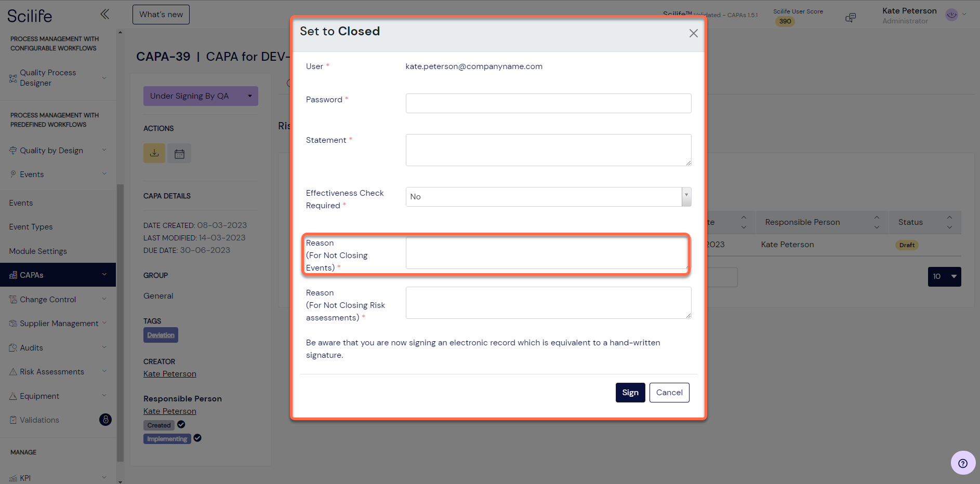Click the Sign button
Image resolution: width=980 pixels, height=484 pixels.
pos(630,393)
